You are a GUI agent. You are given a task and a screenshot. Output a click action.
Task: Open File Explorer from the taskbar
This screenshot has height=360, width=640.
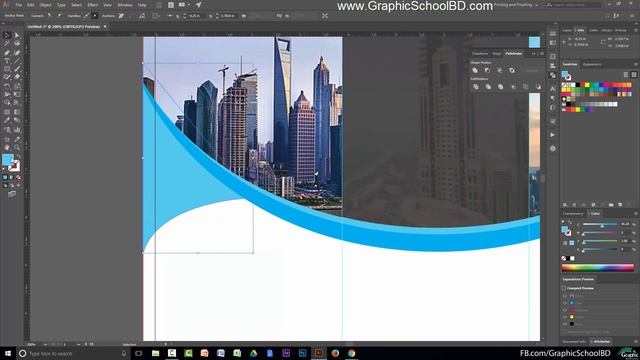pyautogui.click(x=156, y=353)
